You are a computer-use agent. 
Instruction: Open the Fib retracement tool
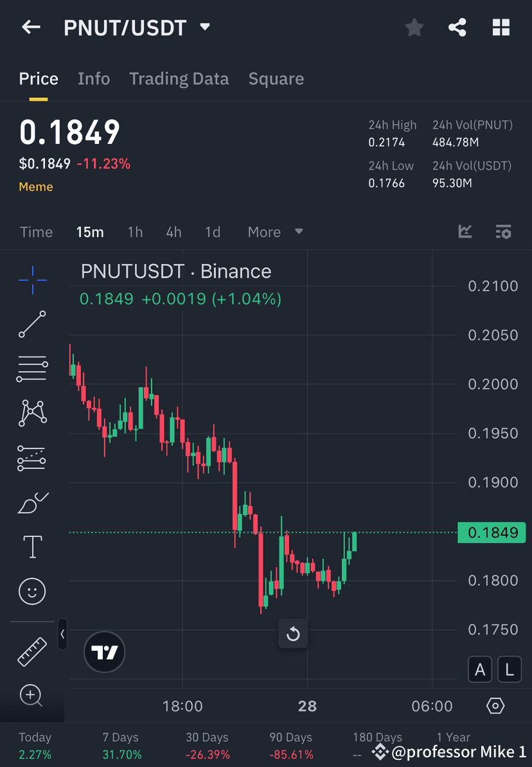(32, 369)
